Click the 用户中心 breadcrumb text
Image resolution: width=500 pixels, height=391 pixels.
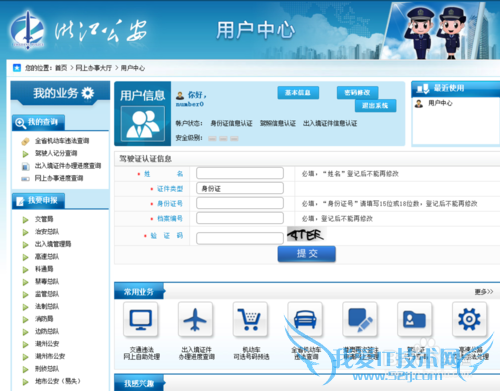(x=133, y=68)
